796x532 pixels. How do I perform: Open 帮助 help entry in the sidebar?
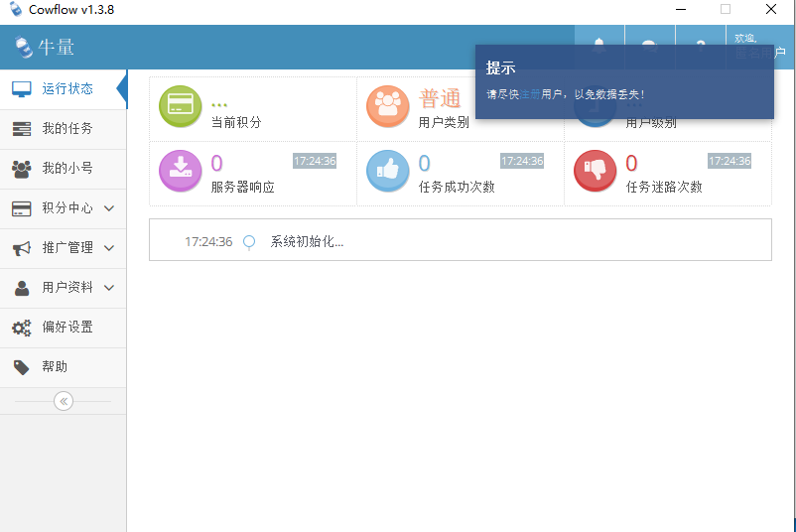click(55, 366)
